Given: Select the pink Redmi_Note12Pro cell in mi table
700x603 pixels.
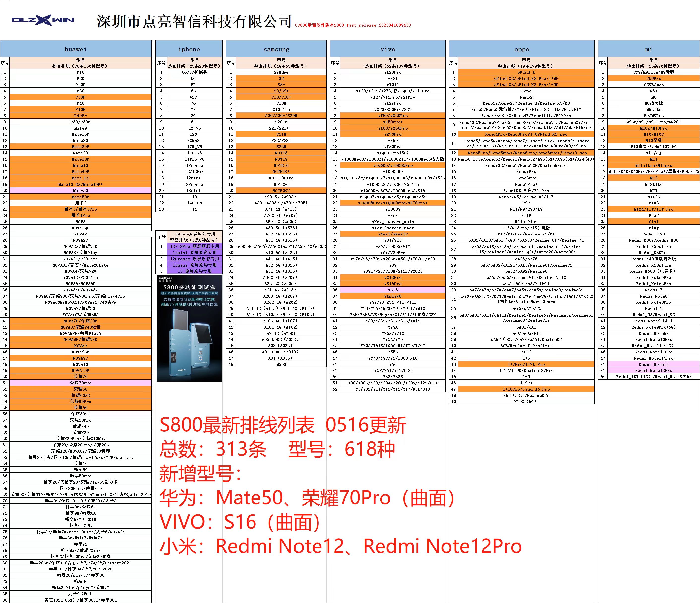Looking at the screenshot, I should click(x=654, y=370).
